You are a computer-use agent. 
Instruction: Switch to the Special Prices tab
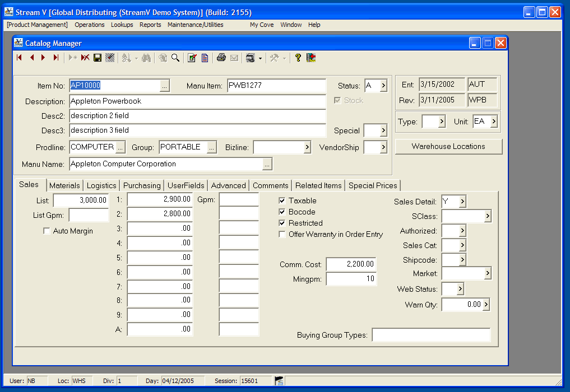373,186
